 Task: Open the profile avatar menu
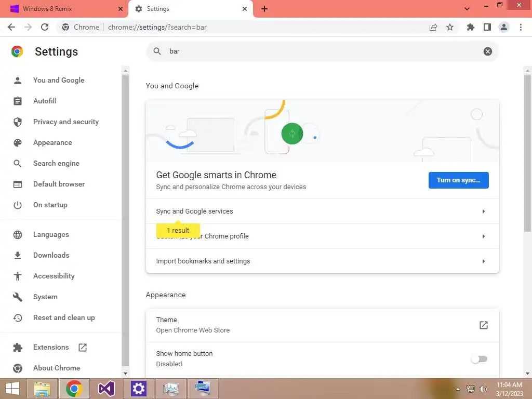click(504, 27)
